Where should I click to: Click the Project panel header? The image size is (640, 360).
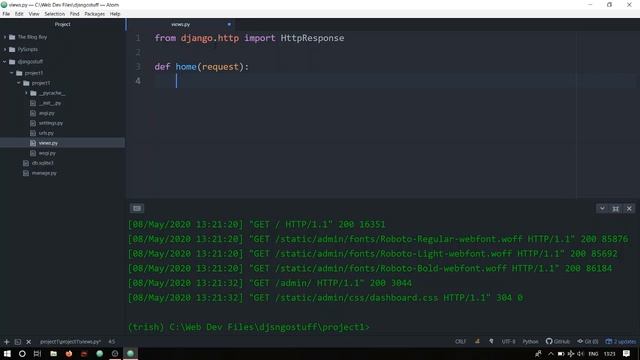pos(62,24)
